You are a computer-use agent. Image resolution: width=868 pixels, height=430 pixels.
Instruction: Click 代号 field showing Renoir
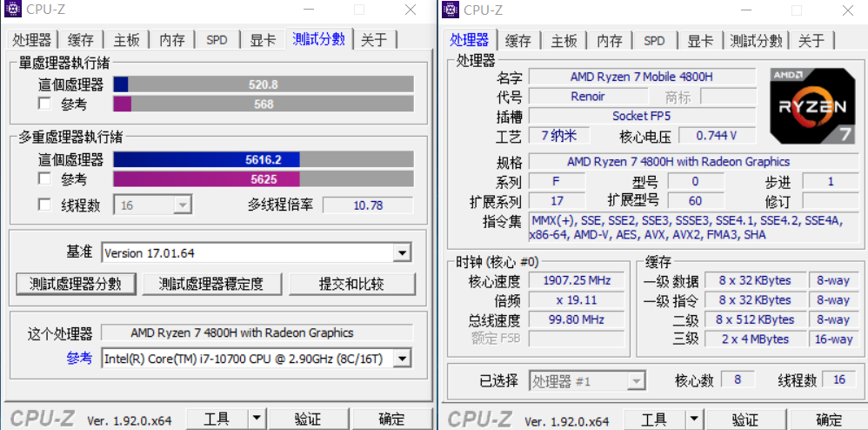(588, 96)
